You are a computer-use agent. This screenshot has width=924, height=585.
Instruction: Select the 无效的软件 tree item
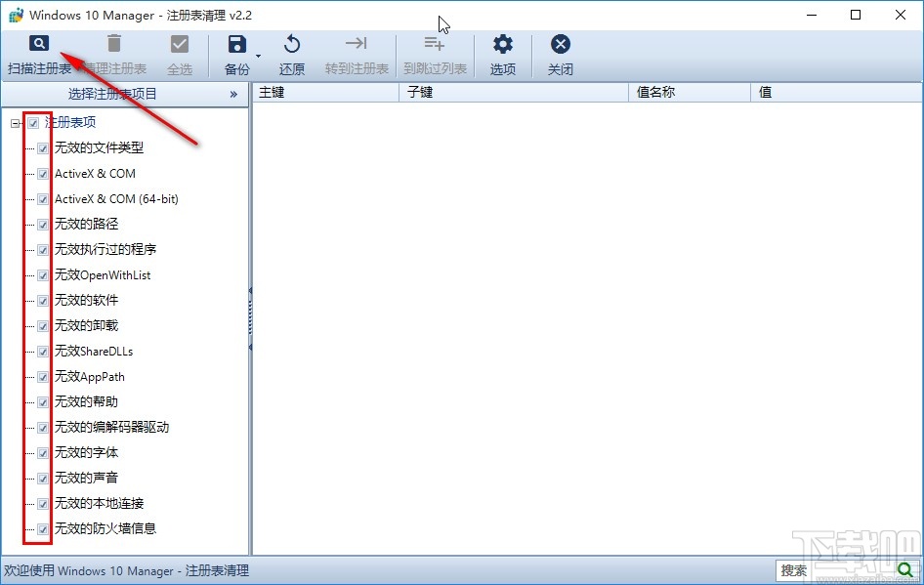tap(88, 300)
